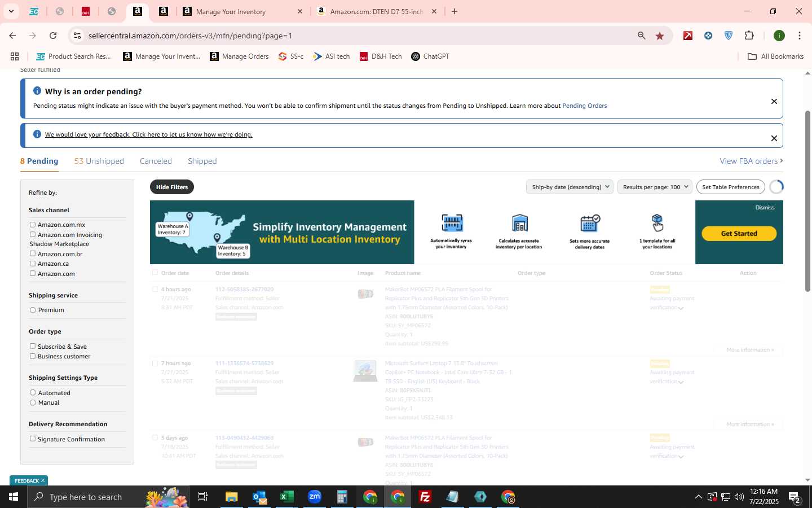Open FileZilla from taskbar

tap(425, 497)
